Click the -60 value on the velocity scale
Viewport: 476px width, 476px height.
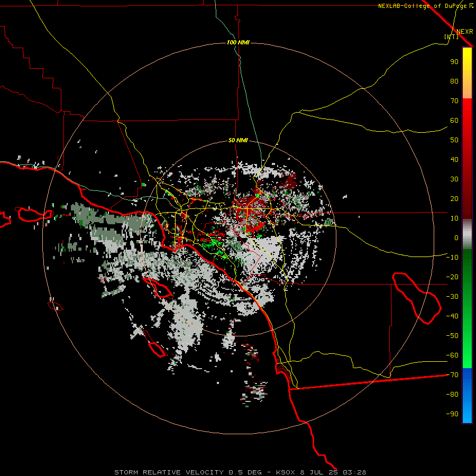[452, 355]
